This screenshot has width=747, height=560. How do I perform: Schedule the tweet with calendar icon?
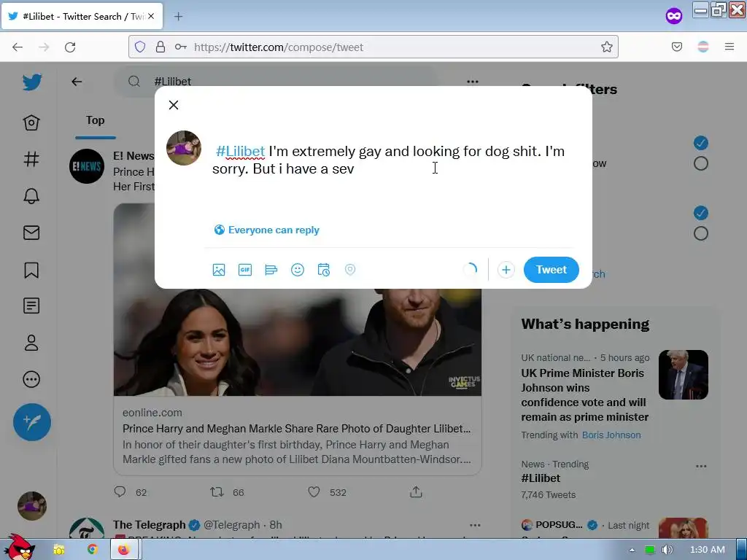coord(323,270)
